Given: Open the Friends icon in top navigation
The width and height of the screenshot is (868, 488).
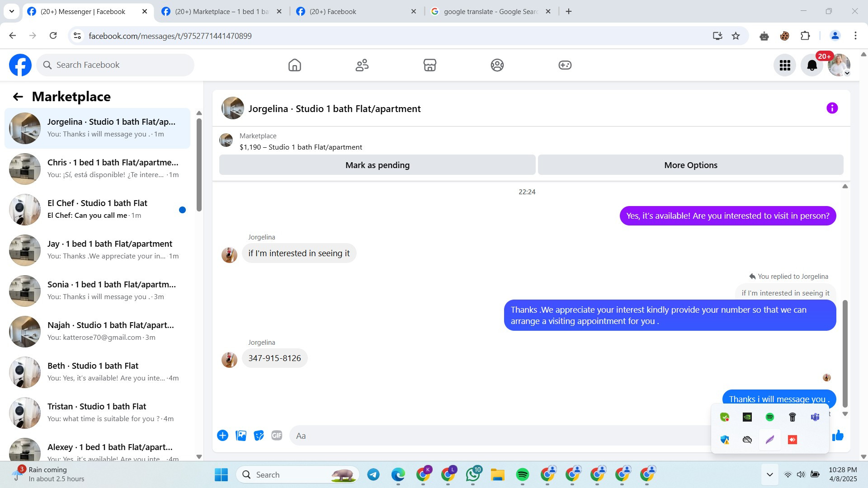Looking at the screenshot, I should coord(362,65).
